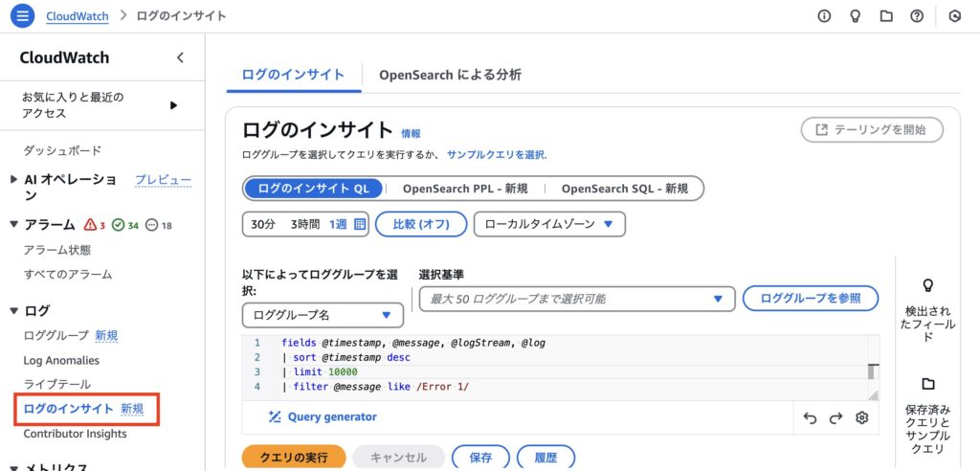Viewport: 980px width, 471px height.
Task: Click the 保存 button
Action: (480, 458)
